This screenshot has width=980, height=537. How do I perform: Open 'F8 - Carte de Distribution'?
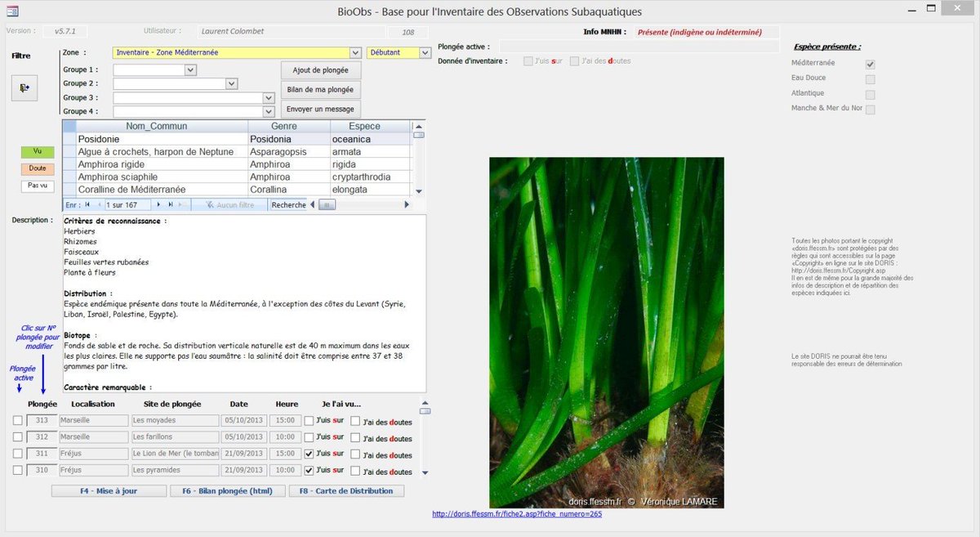coord(346,491)
